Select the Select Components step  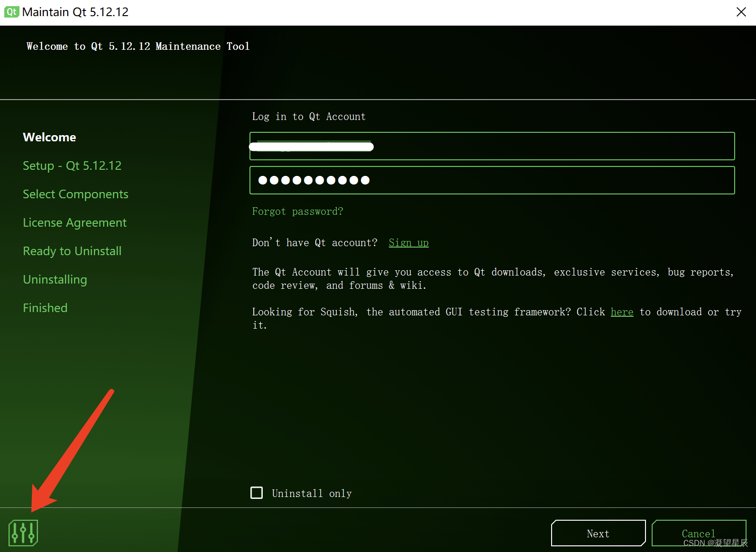point(75,194)
